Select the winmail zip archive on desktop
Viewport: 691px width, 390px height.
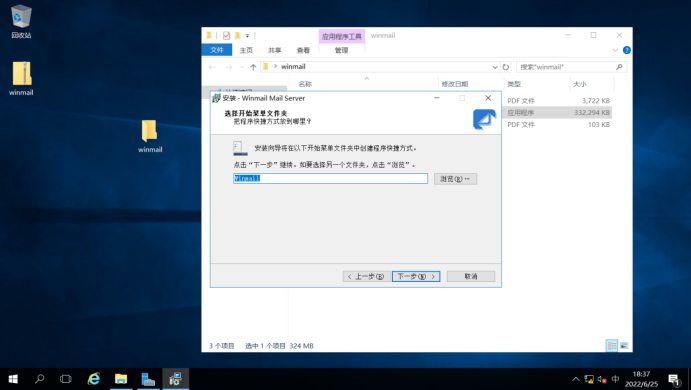(x=21, y=78)
